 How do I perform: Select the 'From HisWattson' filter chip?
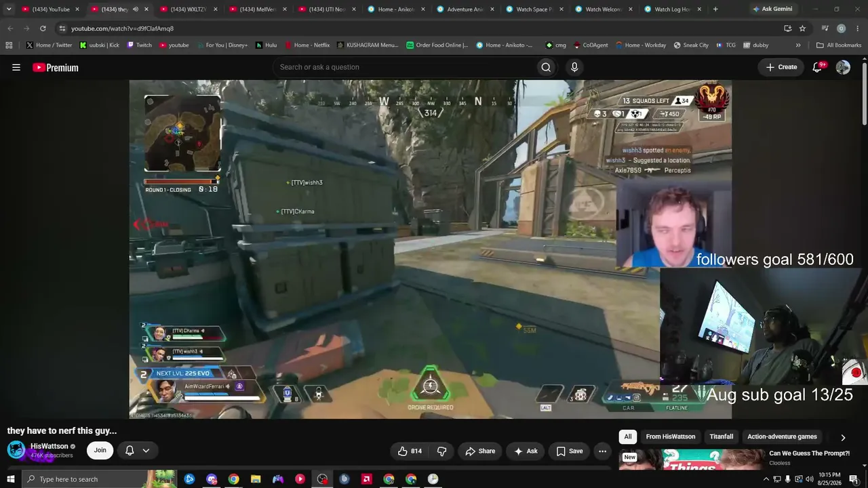[671, 437]
